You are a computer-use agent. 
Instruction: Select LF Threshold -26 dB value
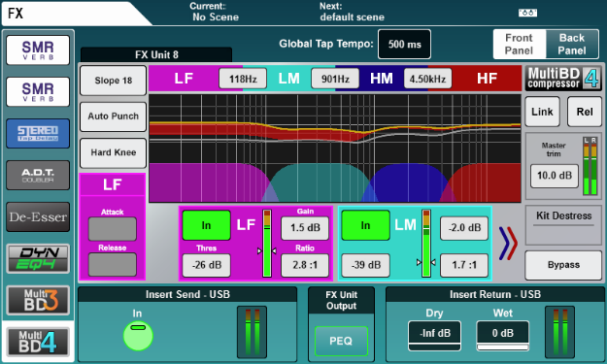(x=206, y=265)
